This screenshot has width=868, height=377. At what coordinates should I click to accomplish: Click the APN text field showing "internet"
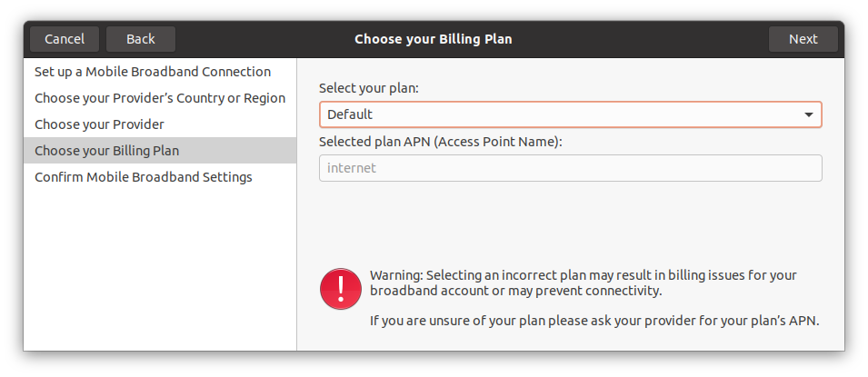click(570, 168)
